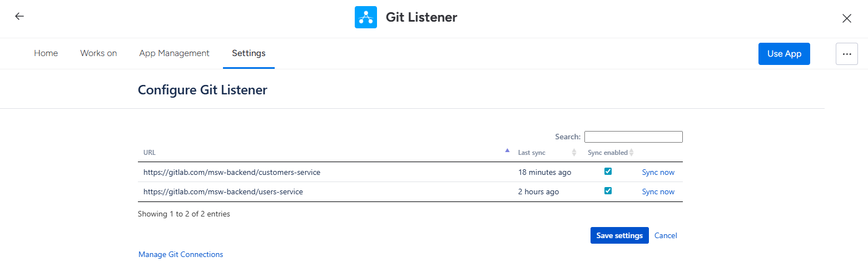Screen dimensions: 868x267
Task: Click the Cancel link
Action: tap(666, 235)
